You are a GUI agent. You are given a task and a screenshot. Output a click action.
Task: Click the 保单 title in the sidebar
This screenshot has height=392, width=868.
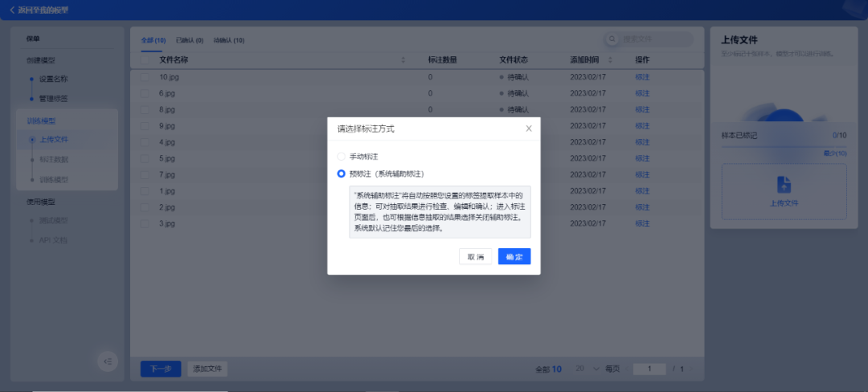point(33,39)
